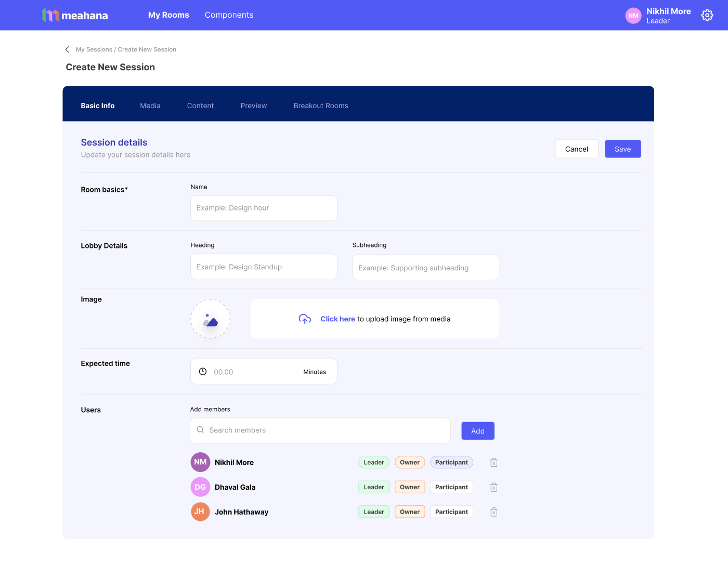Switch to the Preview tab

pos(254,106)
